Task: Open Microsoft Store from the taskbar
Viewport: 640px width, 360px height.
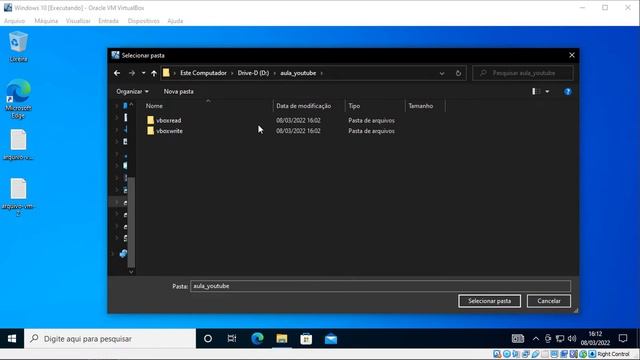Action: pos(306,339)
